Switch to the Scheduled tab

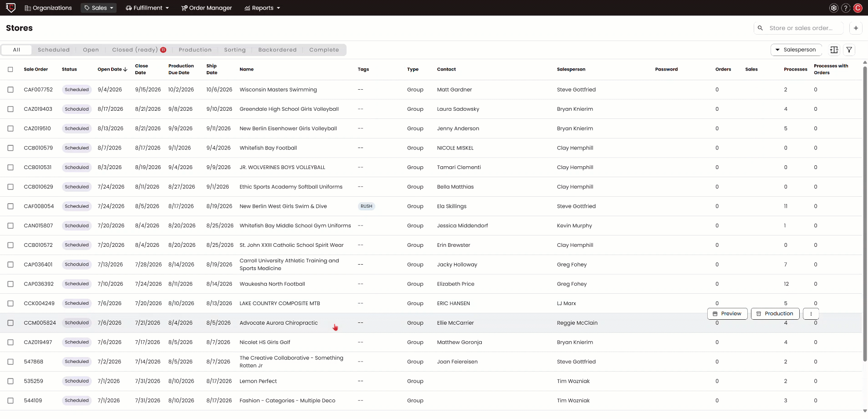(x=54, y=50)
